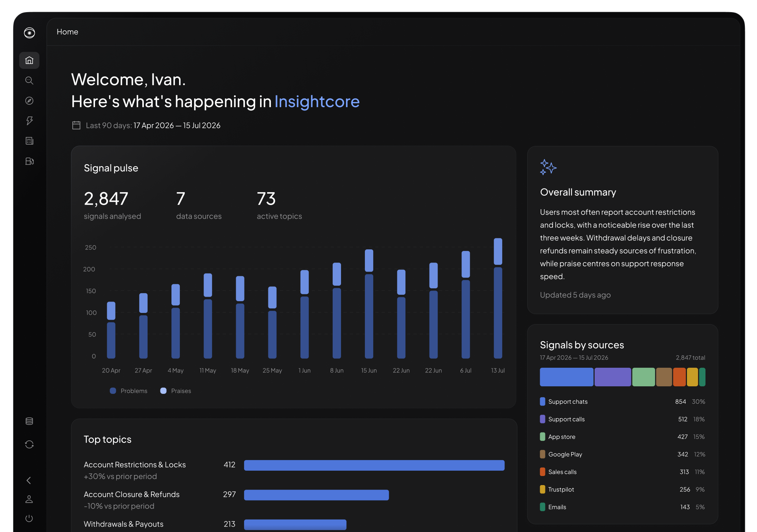
Task: Open the search magnifier in sidebar
Action: click(29, 81)
